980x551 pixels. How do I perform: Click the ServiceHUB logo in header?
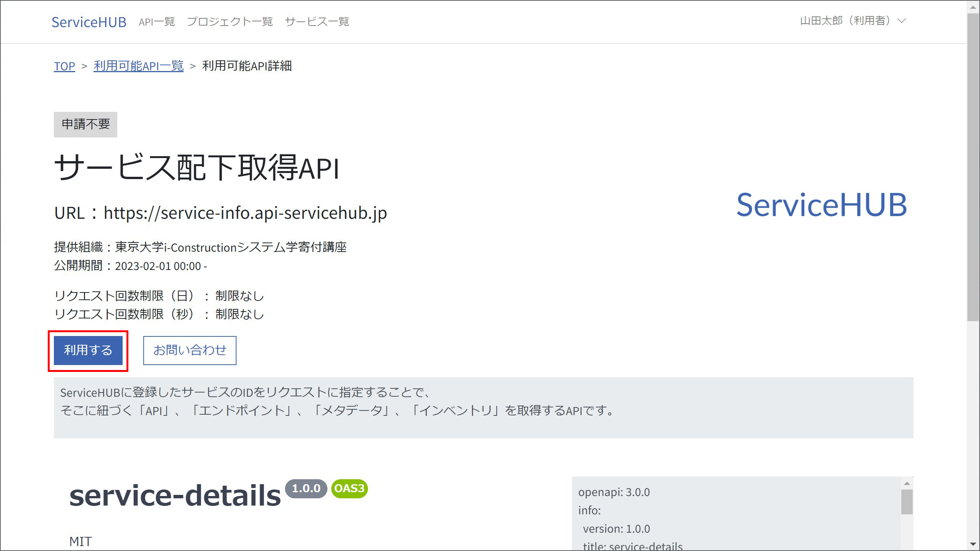[x=89, y=22]
